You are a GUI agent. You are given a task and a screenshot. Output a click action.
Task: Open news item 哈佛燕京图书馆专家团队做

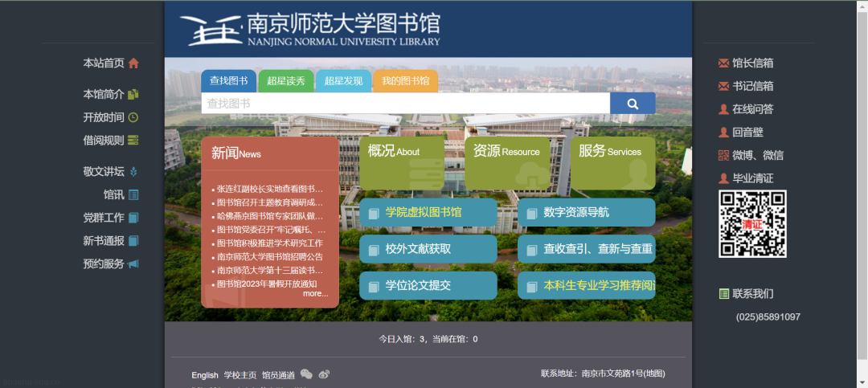coord(269,216)
